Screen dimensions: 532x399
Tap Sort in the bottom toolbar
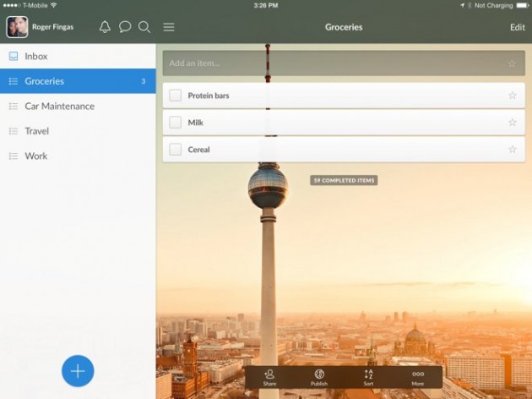point(368,378)
